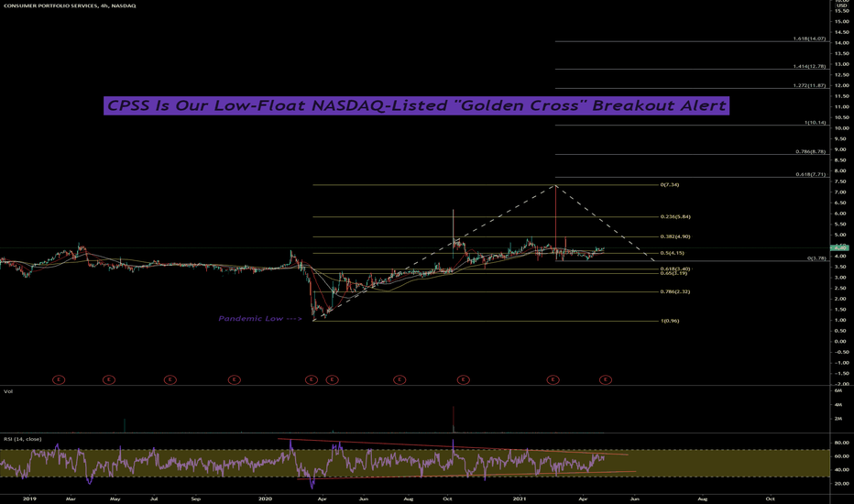Click the 0.5(4.15) retracement label
The image size is (854, 504).
pos(672,253)
